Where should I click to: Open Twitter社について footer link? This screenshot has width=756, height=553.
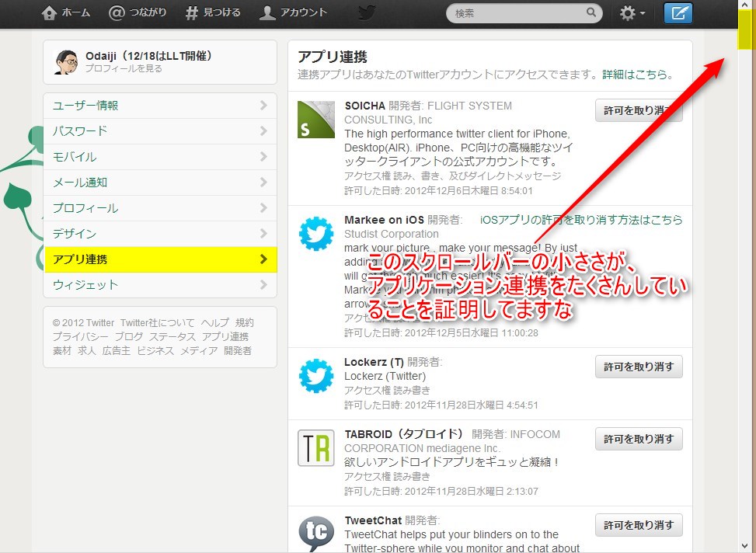158,323
